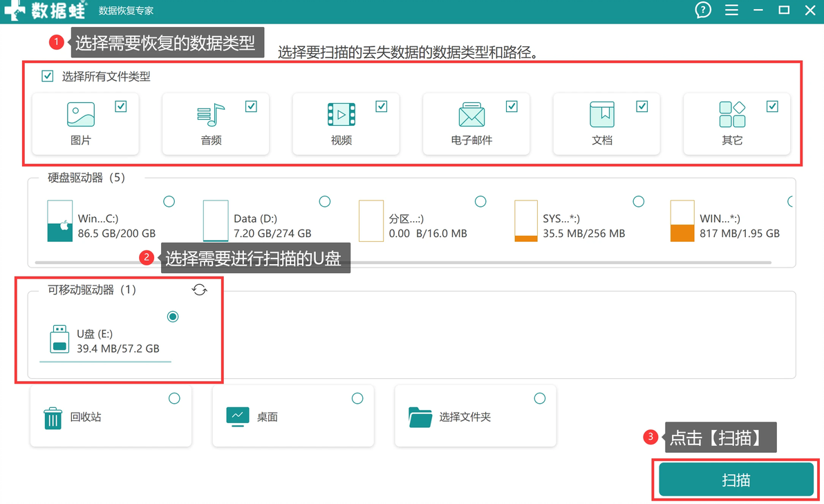
Task: Select the Win C: drive radio button
Action: [169, 201]
